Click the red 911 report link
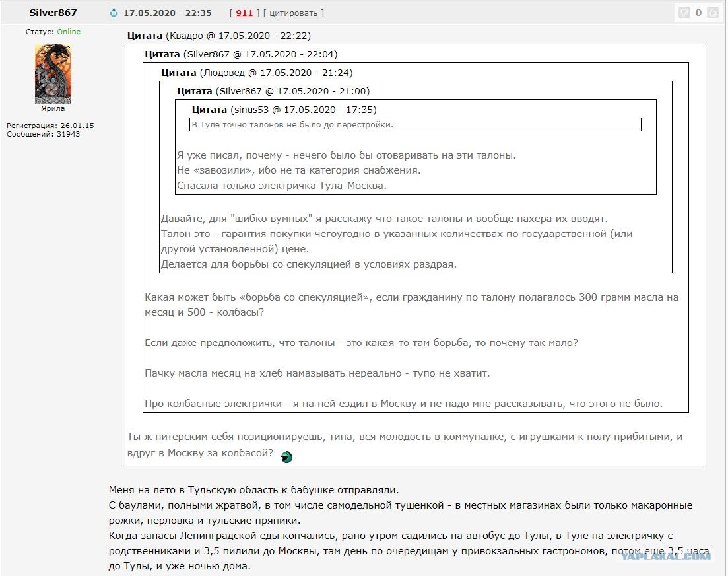 click(244, 13)
